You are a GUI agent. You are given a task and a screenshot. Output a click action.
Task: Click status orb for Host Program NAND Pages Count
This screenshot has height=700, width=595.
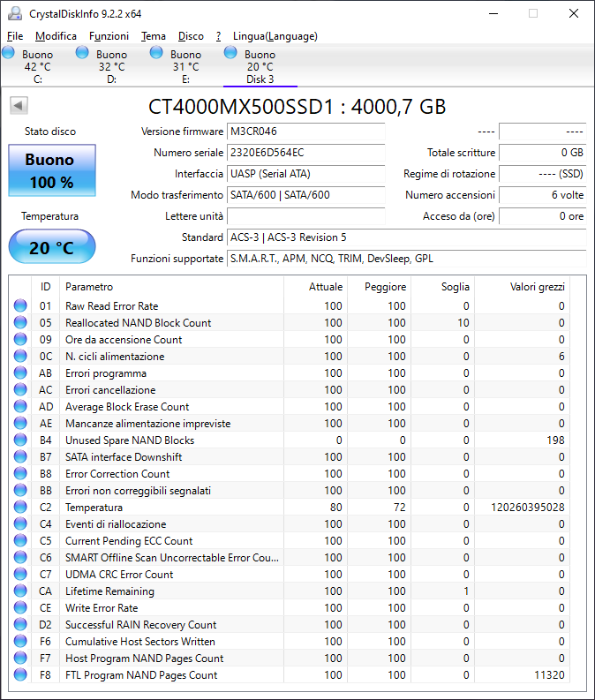(x=20, y=658)
